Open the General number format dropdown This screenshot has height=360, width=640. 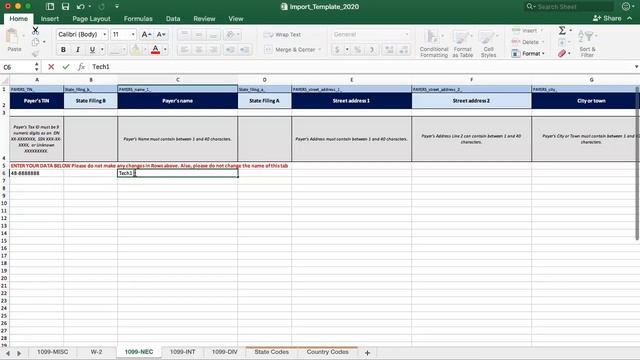[370, 35]
